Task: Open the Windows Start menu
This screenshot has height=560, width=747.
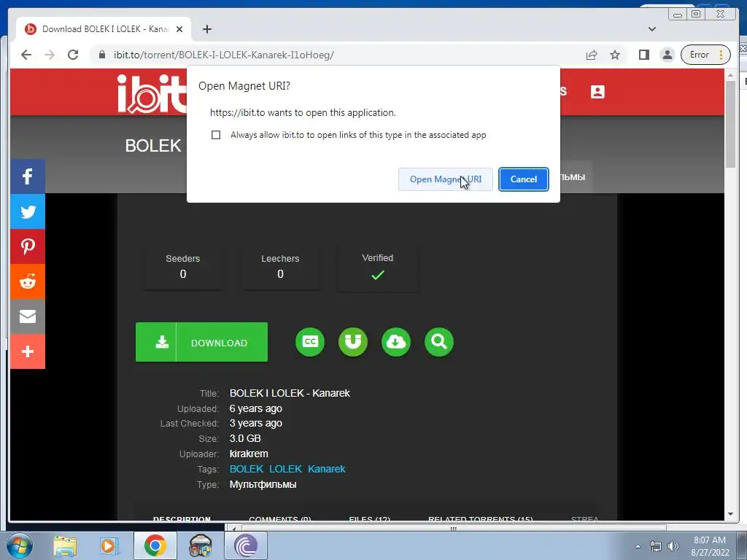Action: (20, 545)
